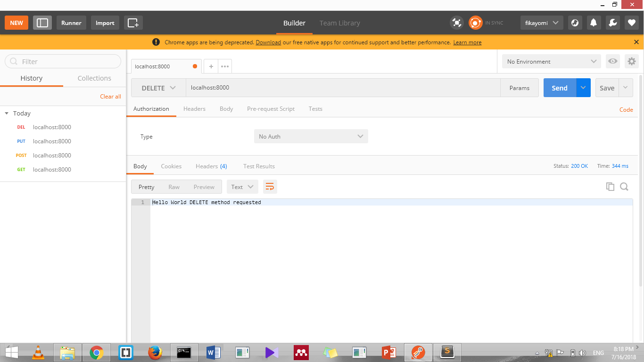Collapse the Today history group
The width and height of the screenshot is (644, 362).
click(7, 113)
